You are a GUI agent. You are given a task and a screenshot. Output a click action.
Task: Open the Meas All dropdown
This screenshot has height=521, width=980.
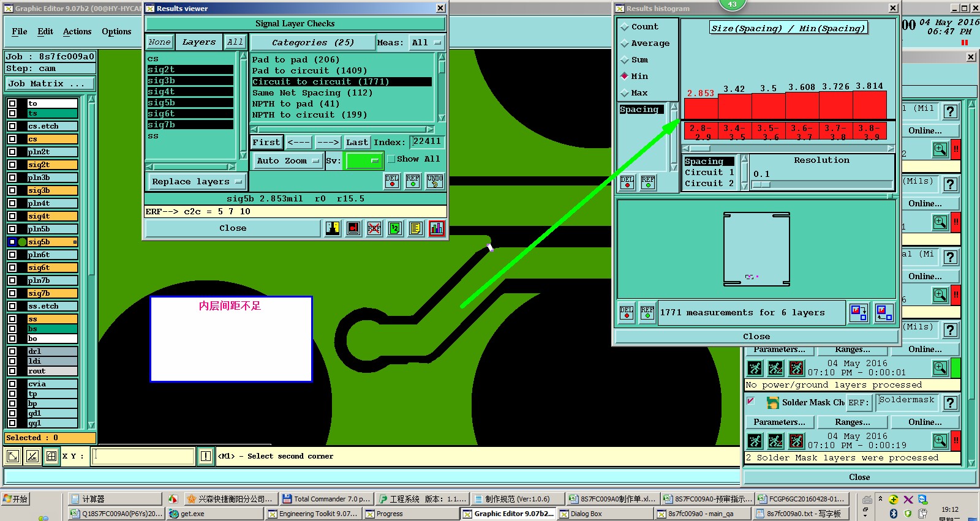[x=426, y=42]
